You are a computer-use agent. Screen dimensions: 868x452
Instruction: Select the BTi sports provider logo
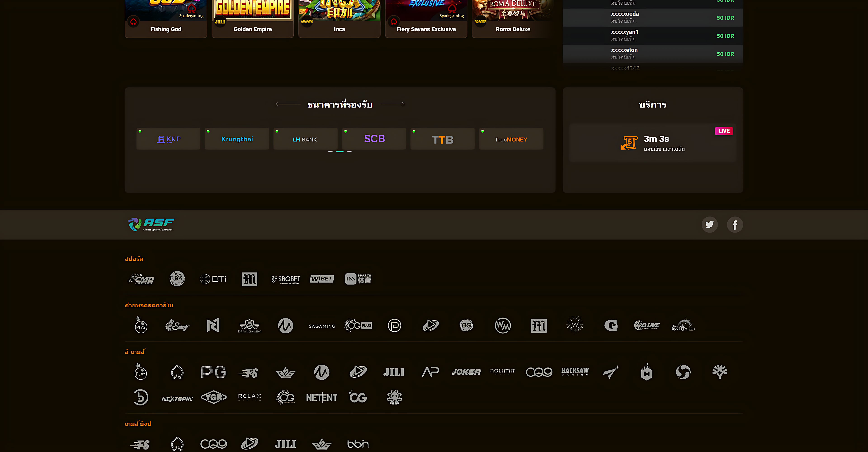click(213, 279)
